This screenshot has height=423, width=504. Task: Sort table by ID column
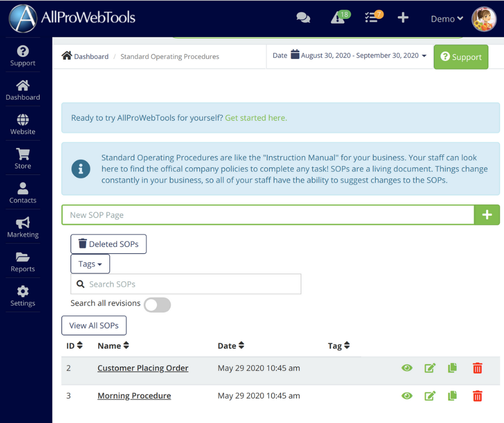click(75, 346)
